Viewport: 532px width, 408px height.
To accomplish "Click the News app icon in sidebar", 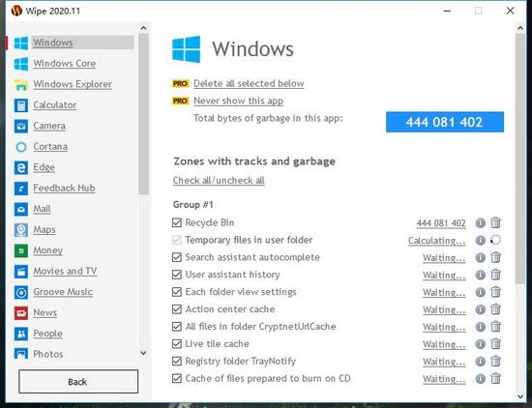I will coord(21,313).
